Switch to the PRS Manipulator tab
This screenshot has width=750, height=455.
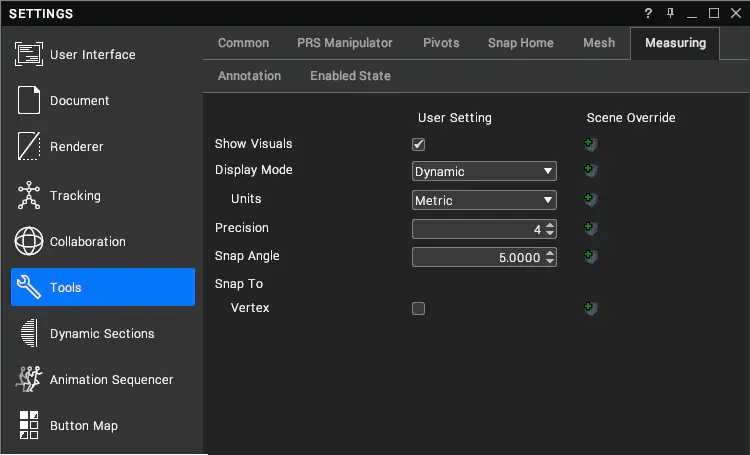coord(345,43)
